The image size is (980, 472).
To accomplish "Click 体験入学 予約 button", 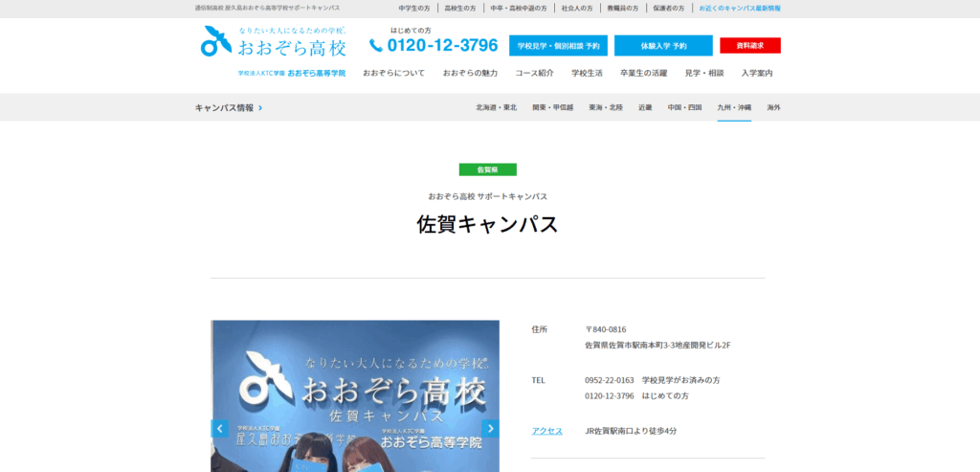I will (663, 46).
